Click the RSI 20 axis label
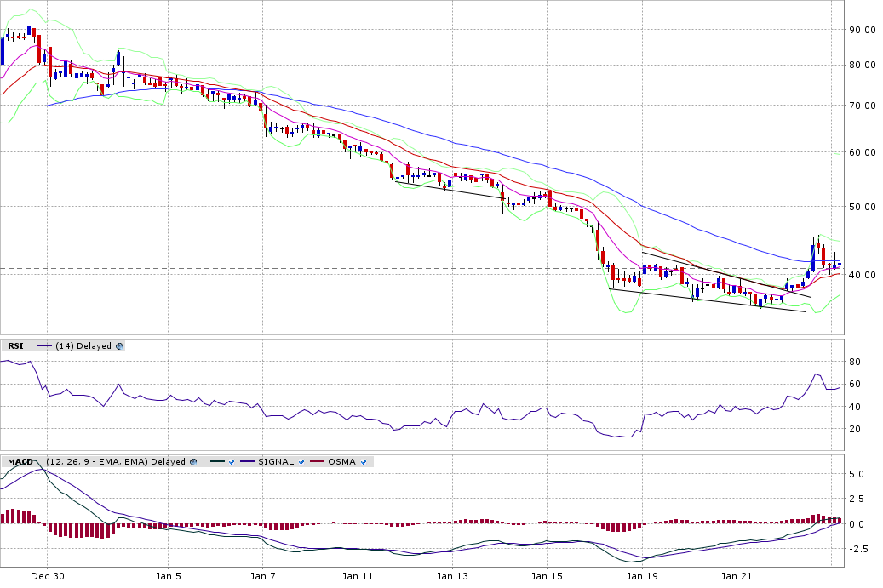Screen dimensions: 883x588 (x=854, y=430)
